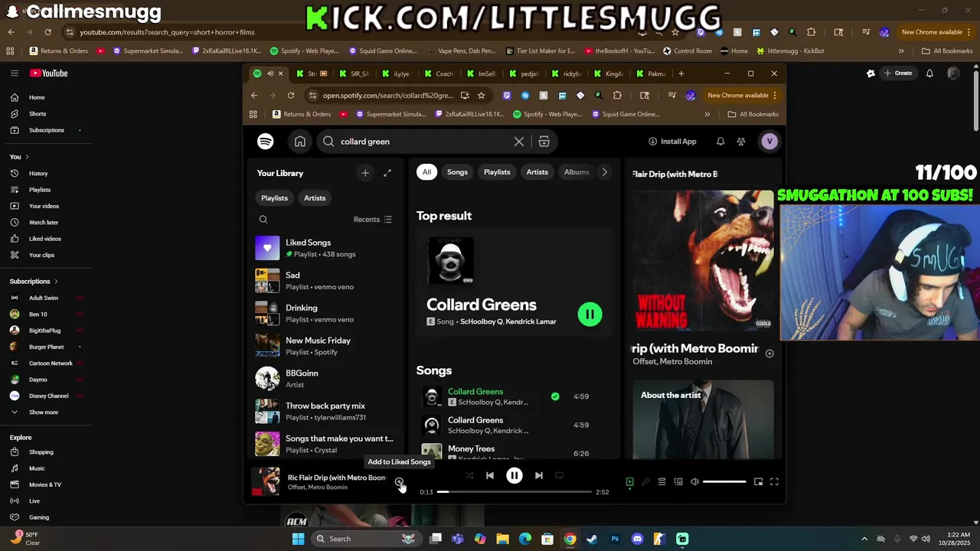Open Spotify profile avatar V

pyautogui.click(x=769, y=142)
